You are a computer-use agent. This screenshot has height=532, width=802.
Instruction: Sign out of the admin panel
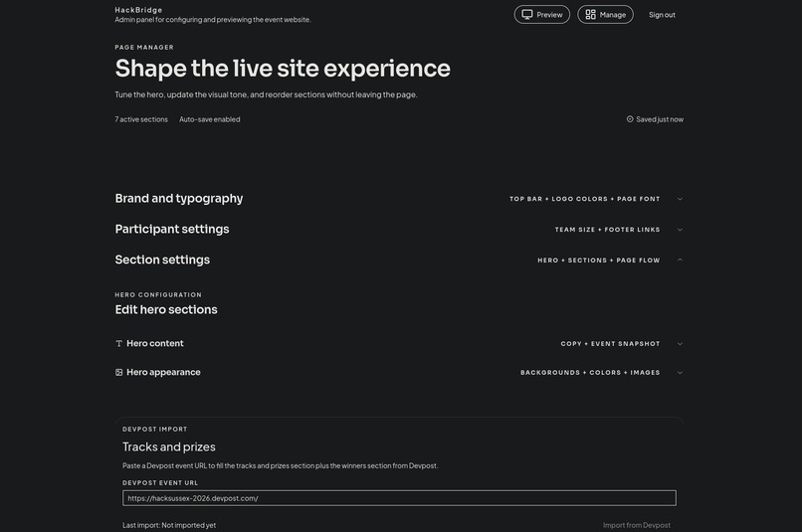pyautogui.click(x=662, y=15)
